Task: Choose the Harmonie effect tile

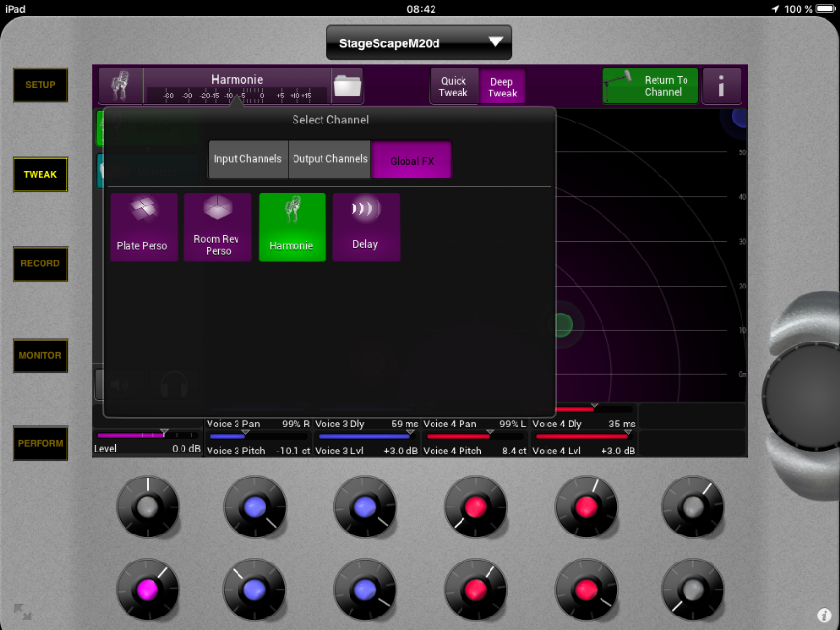Action: click(292, 227)
